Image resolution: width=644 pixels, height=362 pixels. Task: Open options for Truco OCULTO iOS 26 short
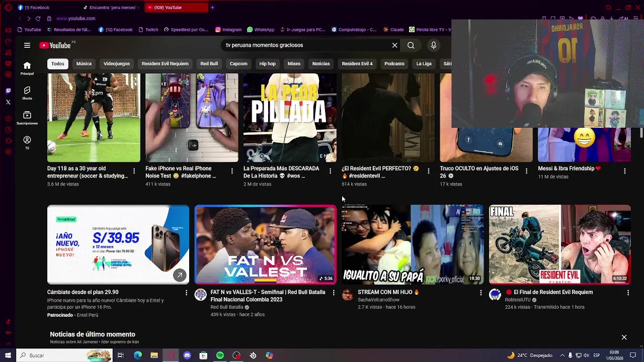526,171
